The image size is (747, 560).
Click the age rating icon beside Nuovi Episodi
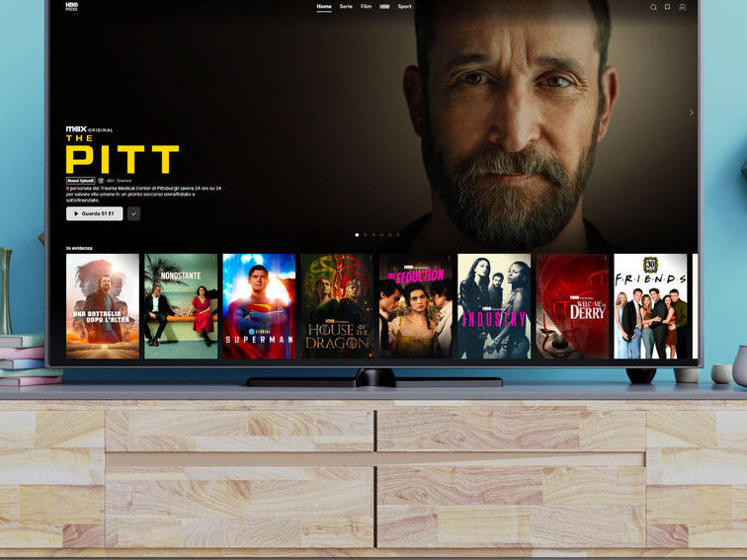tap(101, 181)
